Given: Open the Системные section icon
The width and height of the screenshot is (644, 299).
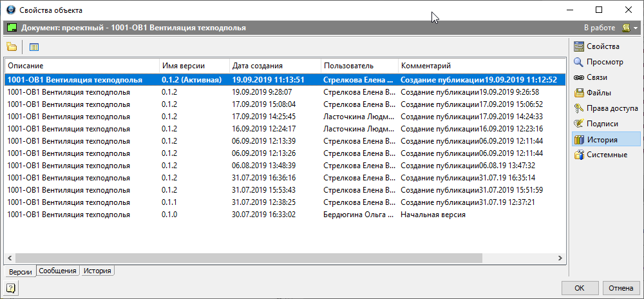Looking at the screenshot, I should (x=578, y=155).
